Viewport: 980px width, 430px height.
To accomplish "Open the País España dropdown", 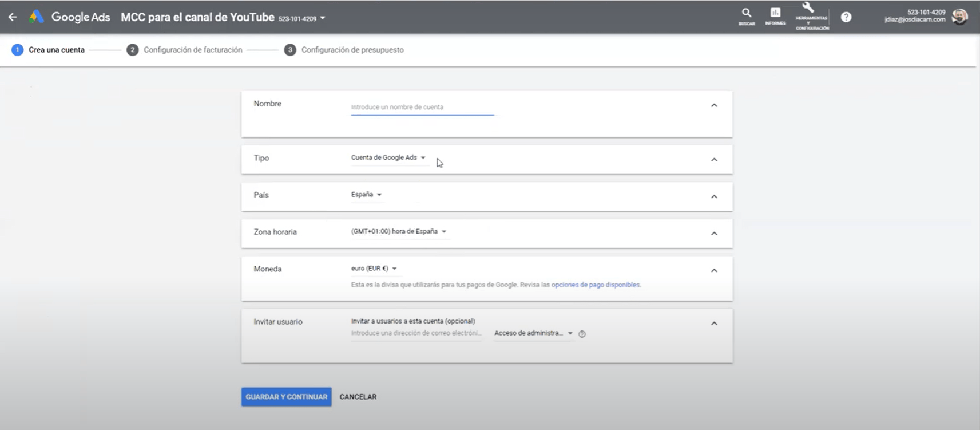I will click(366, 195).
